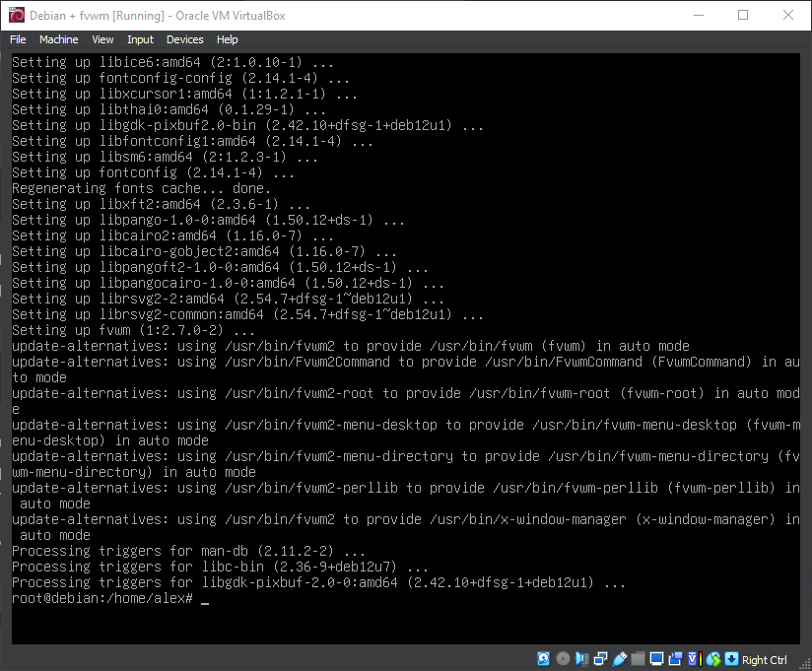Click the USB devices status icon
812x671 pixels.
(x=619, y=658)
